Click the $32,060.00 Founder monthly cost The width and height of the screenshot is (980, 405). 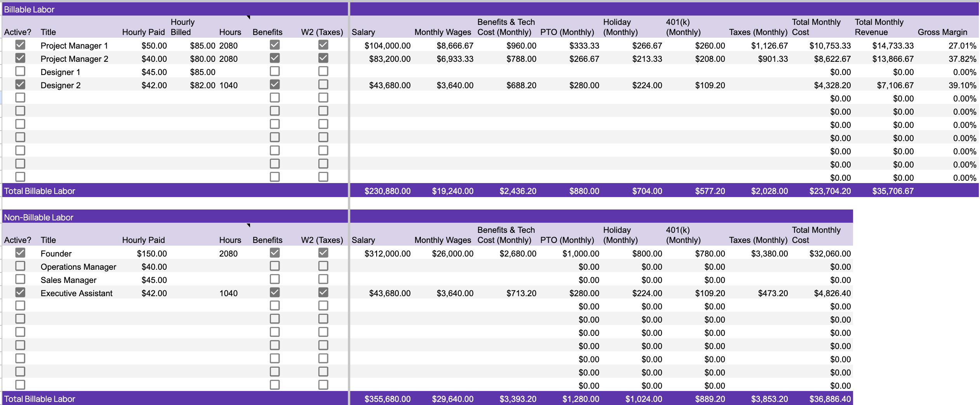[830, 253]
